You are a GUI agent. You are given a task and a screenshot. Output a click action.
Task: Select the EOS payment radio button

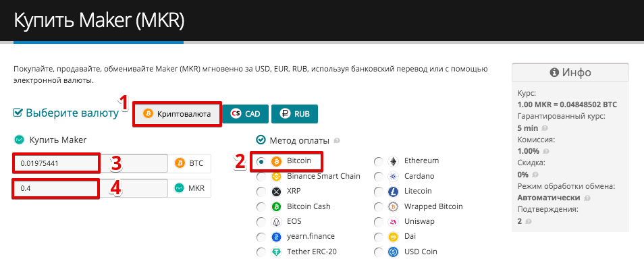[261, 222]
